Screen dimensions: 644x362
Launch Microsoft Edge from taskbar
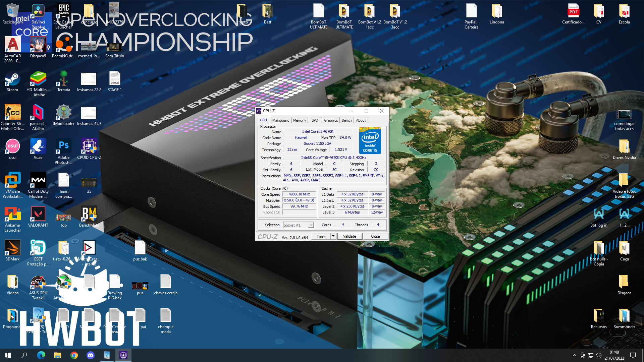(x=41, y=355)
